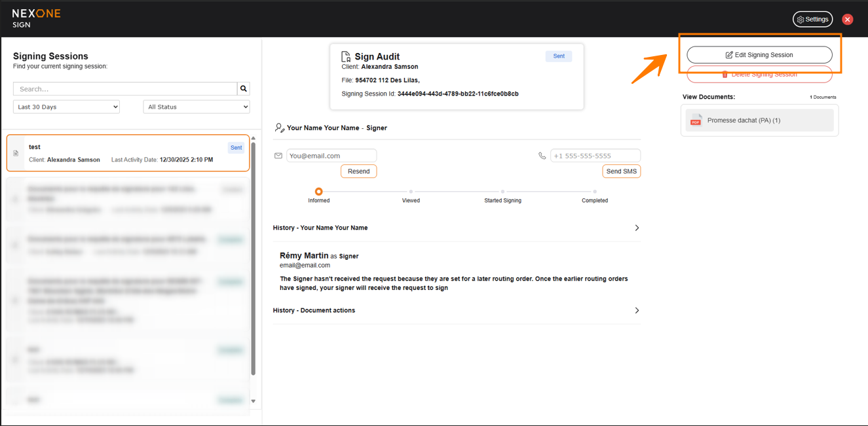Open the All Status filter dropdown
Screen dimensions: 868x426
pos(196,107)
